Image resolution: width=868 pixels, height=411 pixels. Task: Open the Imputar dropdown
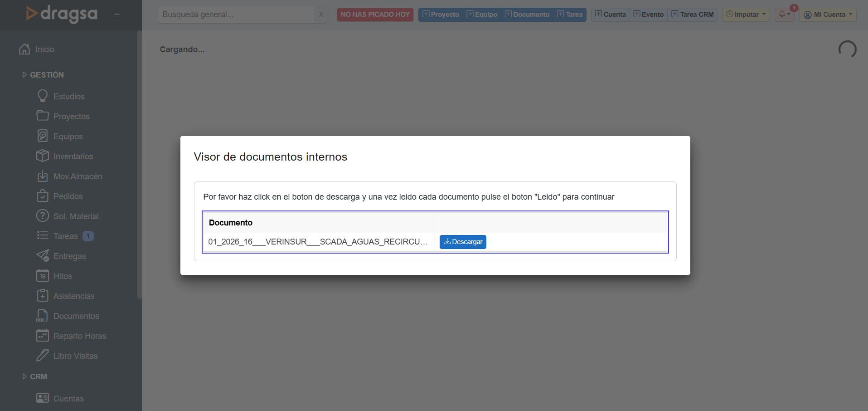point(746,15)
